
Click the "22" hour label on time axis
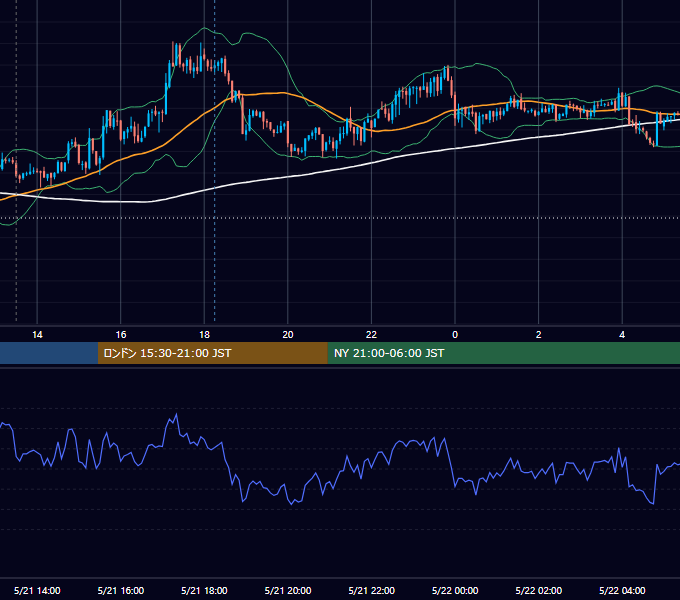371,334
